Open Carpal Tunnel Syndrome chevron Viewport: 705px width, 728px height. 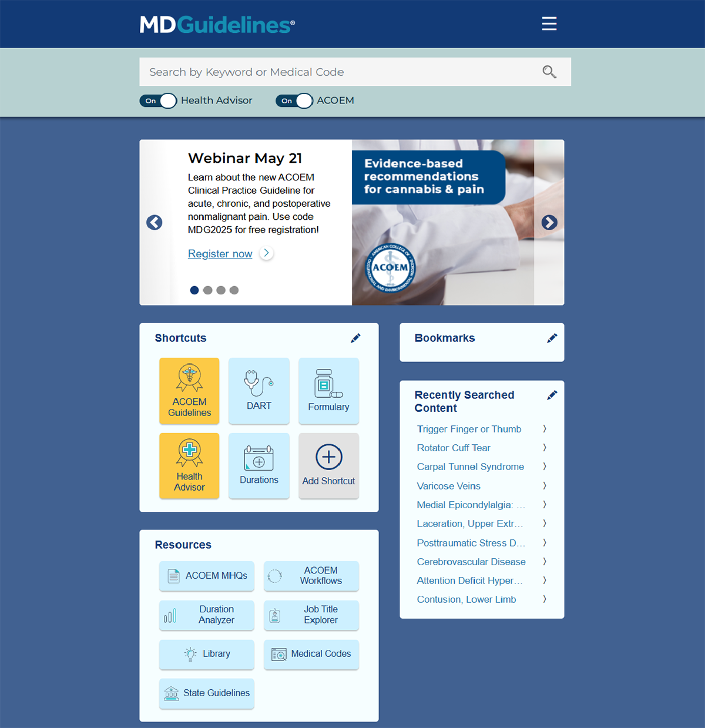544,467
